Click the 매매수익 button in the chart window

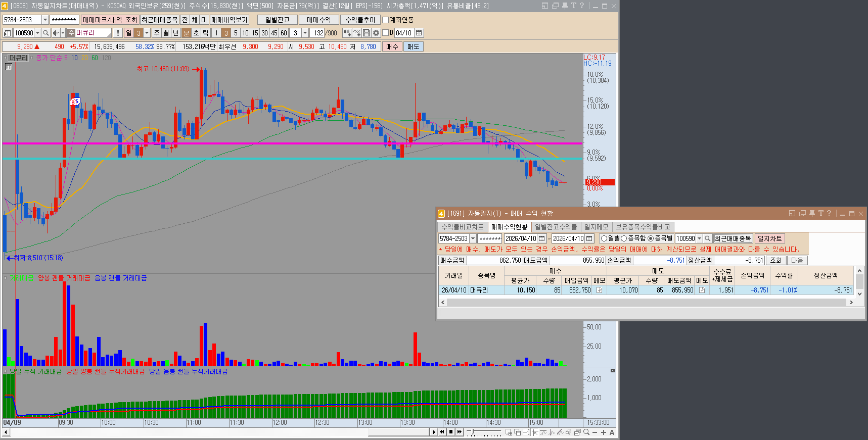click(x=318, y=20)
